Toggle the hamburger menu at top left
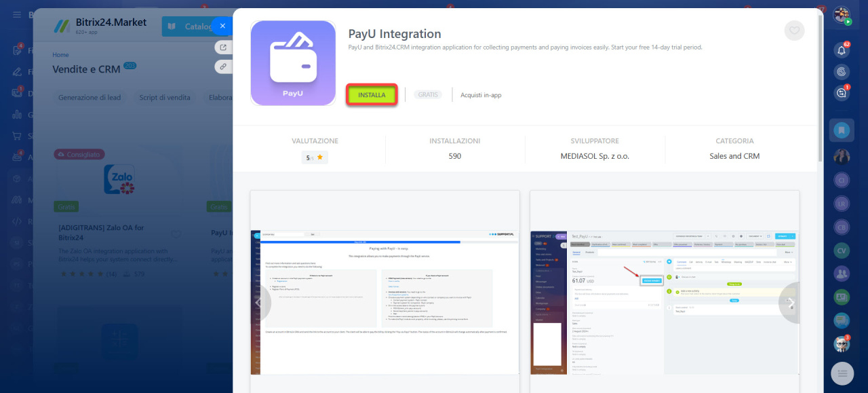 (16, 14)
